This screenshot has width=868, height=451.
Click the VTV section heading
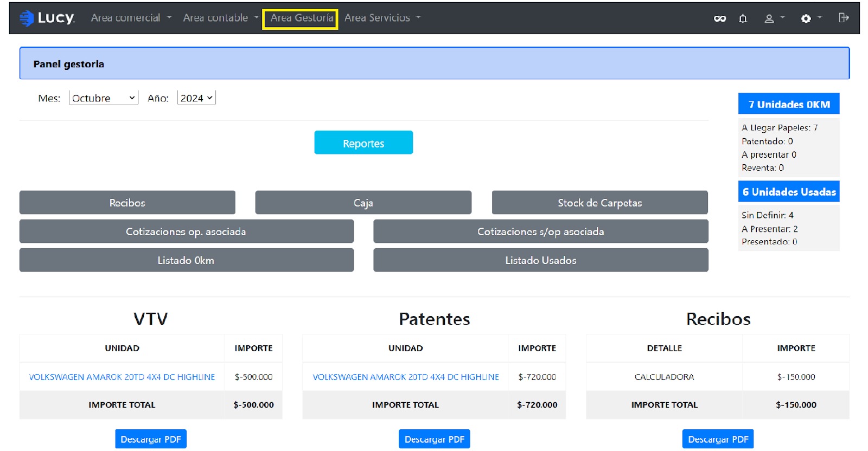pos(151,319)
